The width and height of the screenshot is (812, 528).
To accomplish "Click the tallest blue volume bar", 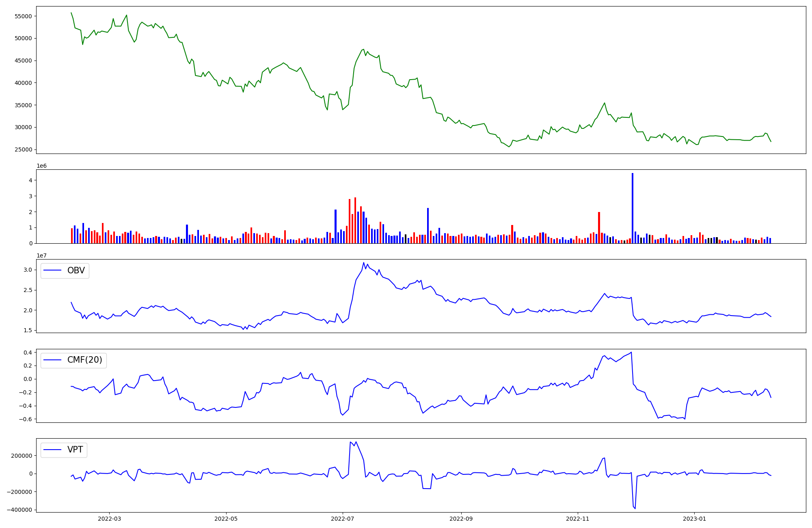I will 632,208.
